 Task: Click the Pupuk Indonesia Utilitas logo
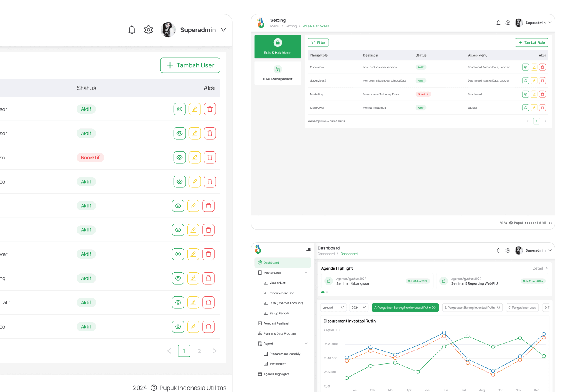click(x=261, y=23)
